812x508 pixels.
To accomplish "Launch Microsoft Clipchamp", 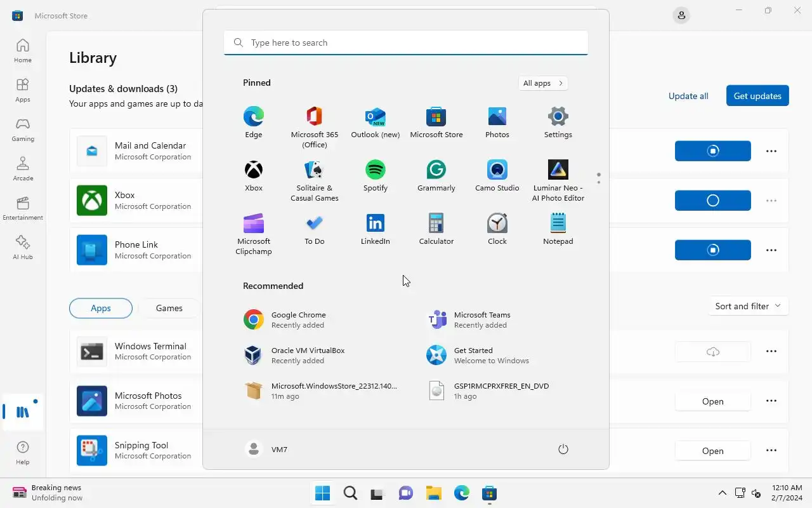I will tap(254, 234).
